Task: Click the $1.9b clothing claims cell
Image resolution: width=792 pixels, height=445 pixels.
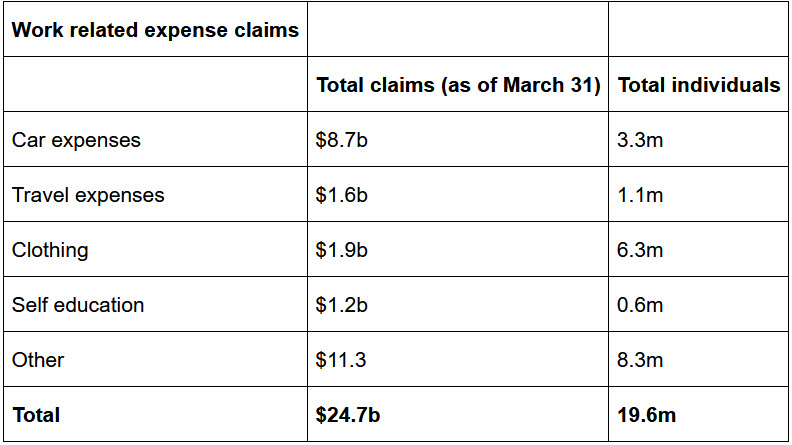Action: 342,250
